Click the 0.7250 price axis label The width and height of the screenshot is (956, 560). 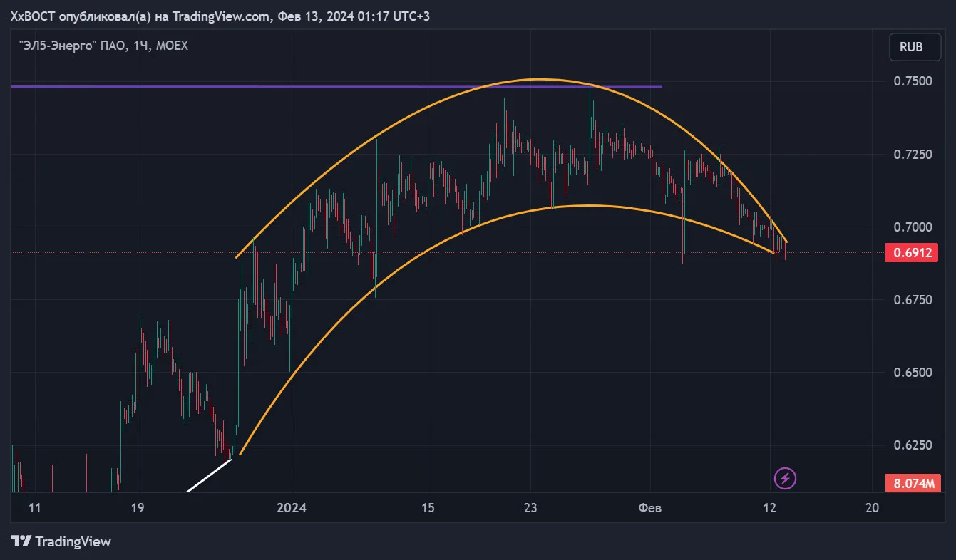click(913, 155)
